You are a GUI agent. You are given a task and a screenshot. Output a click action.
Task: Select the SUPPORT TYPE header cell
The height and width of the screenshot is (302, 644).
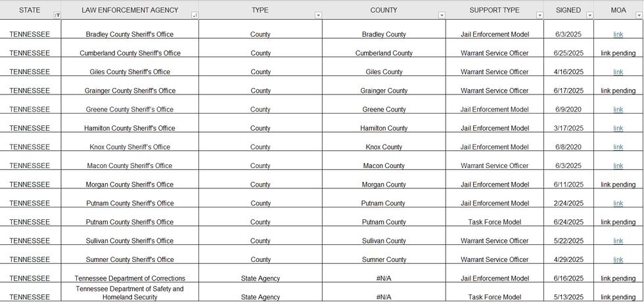point(494,11)
